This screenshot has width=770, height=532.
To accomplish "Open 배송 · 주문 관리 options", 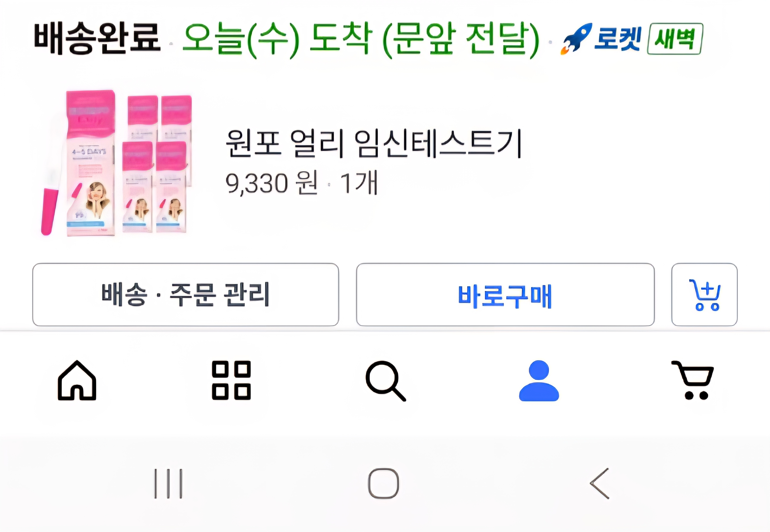I will coord(186,295).
